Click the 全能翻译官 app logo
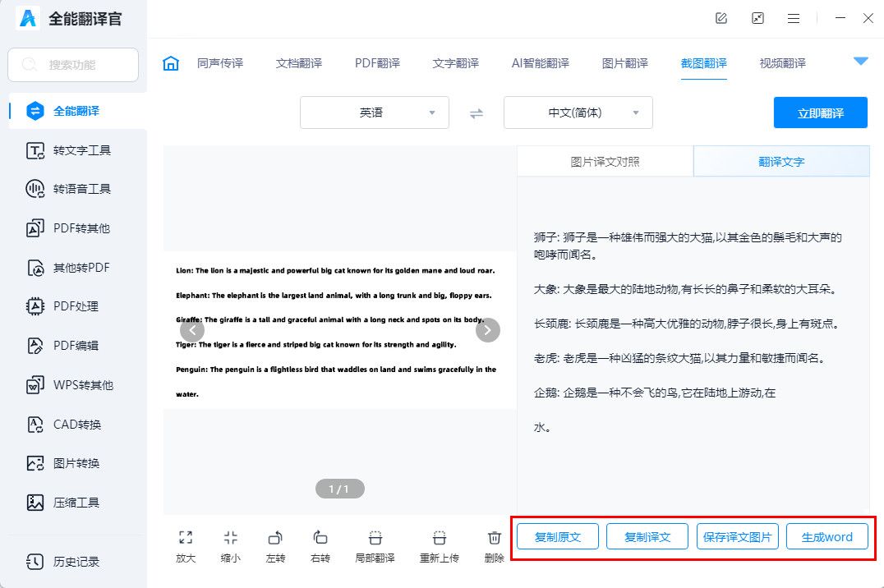This screenshot has width=884, height=588. pyautogui.click(x=28, y=18)
